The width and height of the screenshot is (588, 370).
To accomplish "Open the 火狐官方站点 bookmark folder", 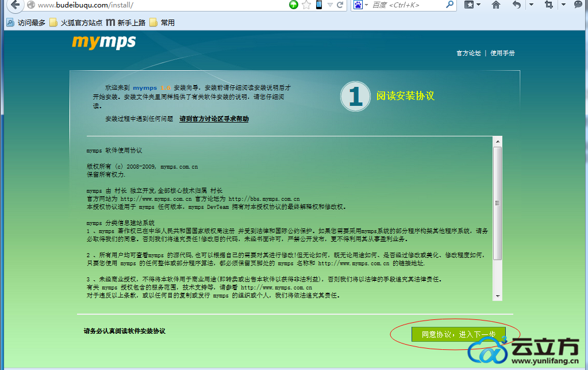I will pyautogui.click(x=76, y=22).
